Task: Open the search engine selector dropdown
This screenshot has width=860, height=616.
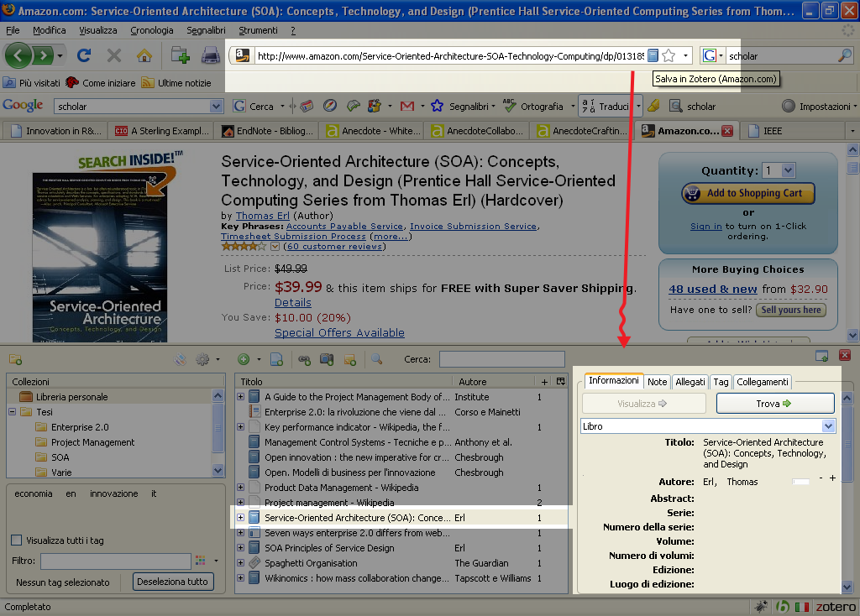Action: pos(713,55)
